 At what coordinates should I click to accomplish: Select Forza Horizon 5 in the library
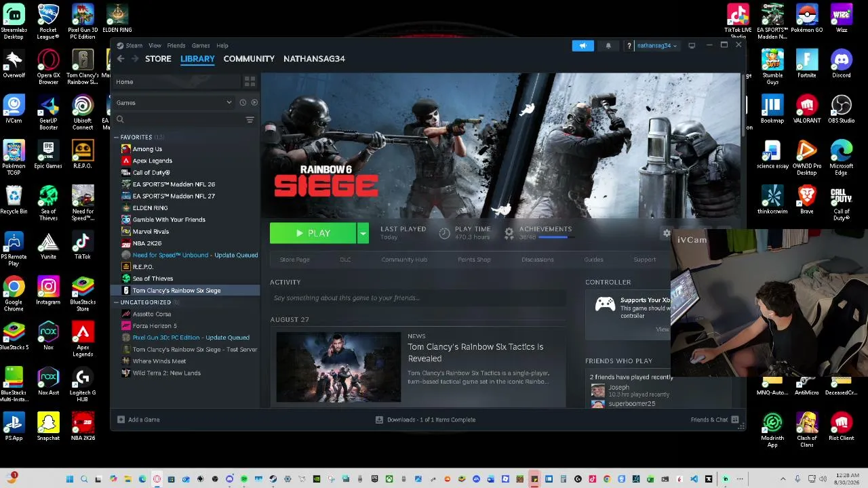(x=155, y=326)
